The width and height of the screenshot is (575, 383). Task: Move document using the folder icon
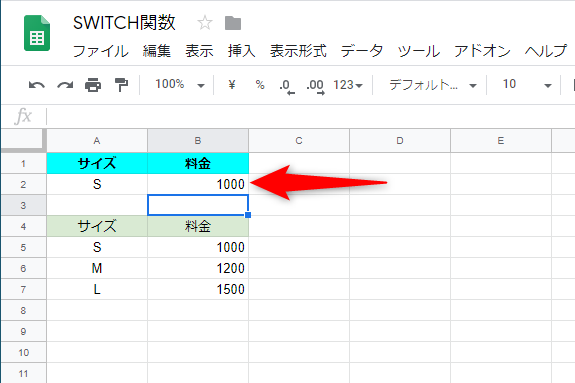[233, 23]
